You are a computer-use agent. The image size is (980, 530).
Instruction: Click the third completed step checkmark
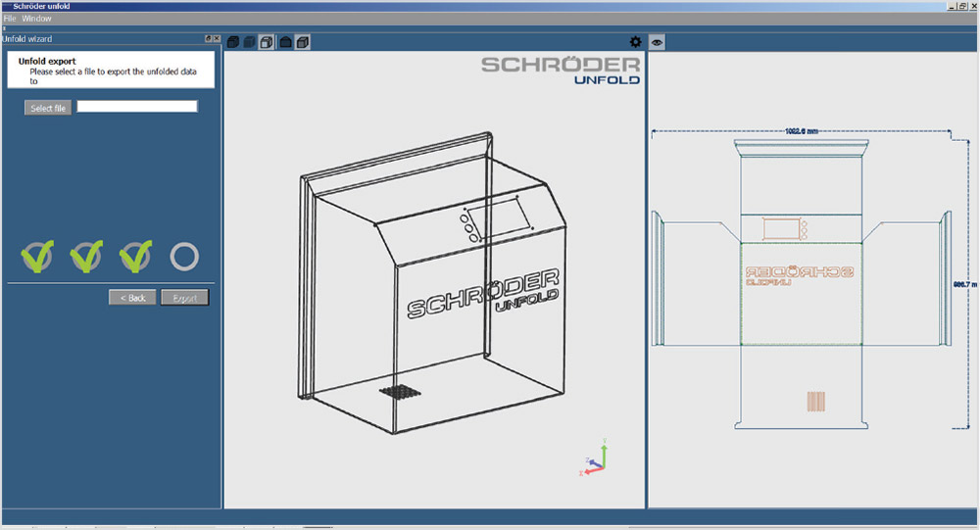[x=135, y=257]
